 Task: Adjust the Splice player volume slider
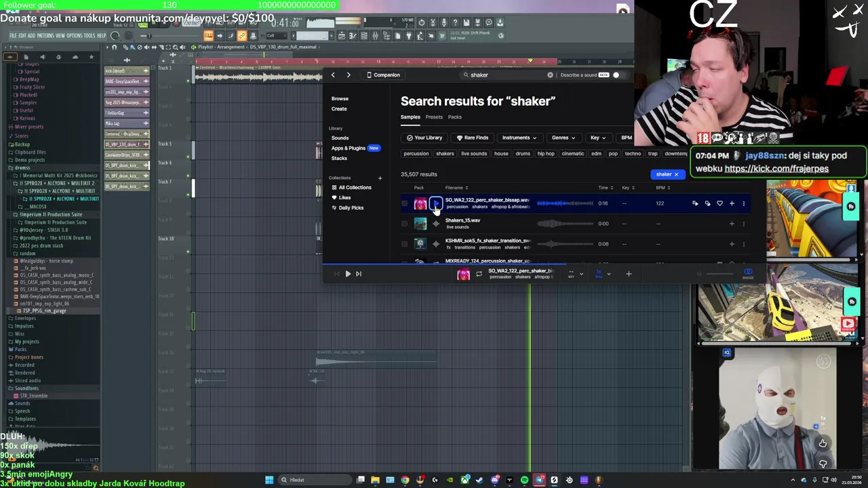click(720, 274)
